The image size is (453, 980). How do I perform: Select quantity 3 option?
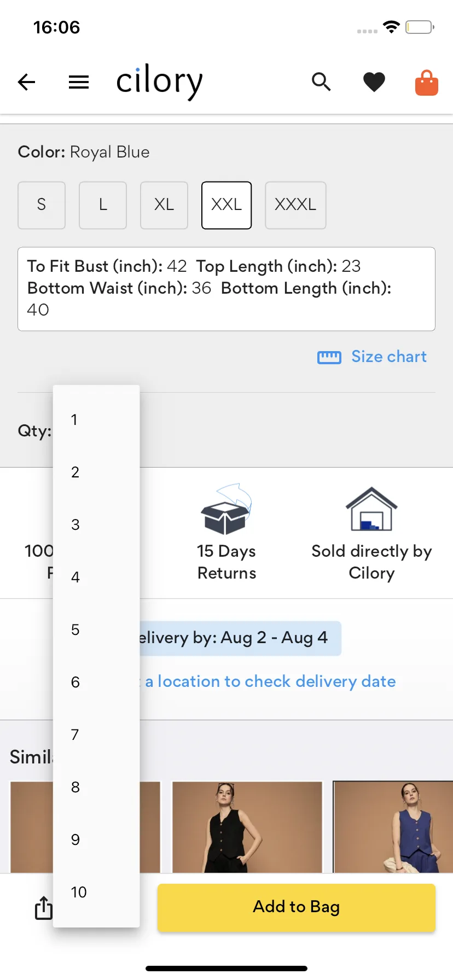pos(75,524)
